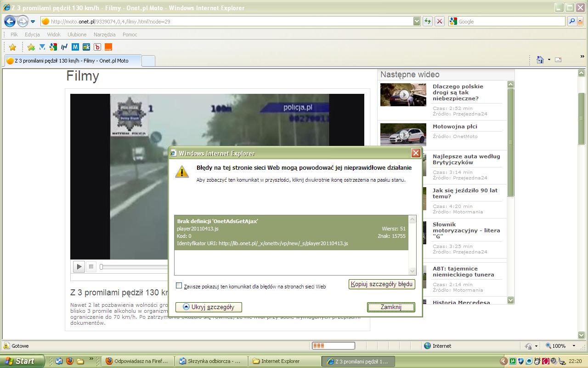
Task: Click the status bar error warning icon
Action: pos(6,345)
